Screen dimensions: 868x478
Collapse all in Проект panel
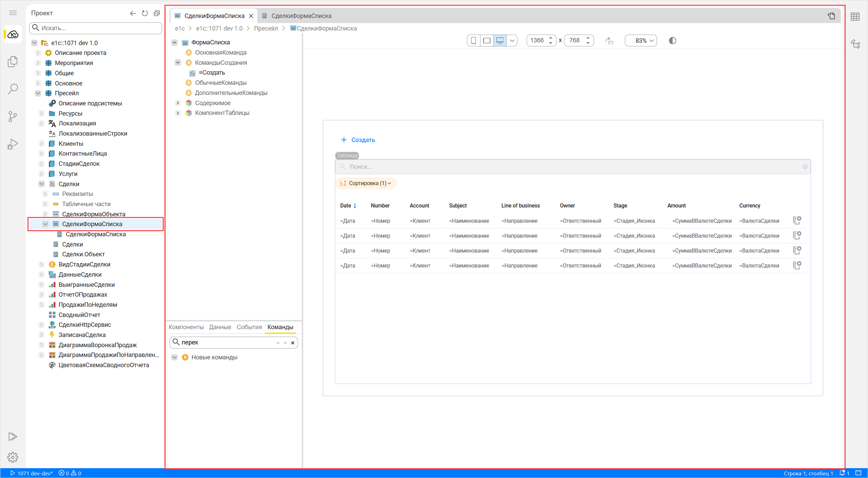pos(157,13)
